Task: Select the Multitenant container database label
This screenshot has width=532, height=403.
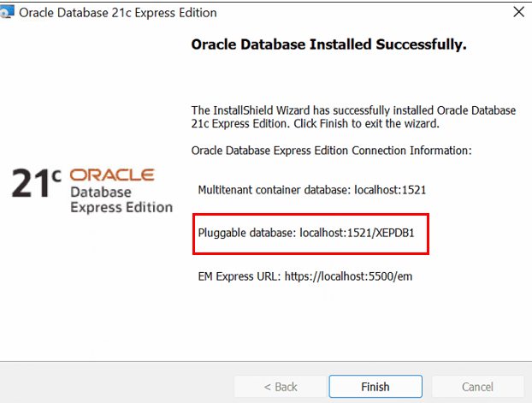Action: coord(275,190)
